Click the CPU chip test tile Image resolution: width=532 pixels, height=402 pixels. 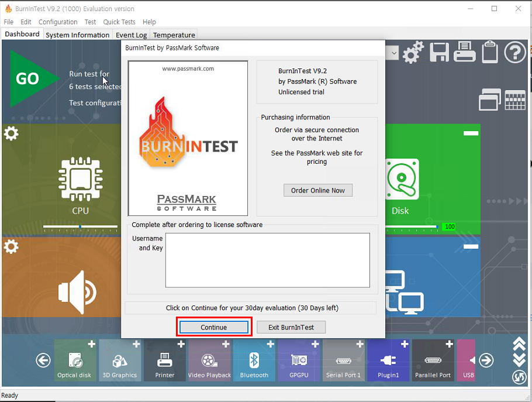(x=81, y=179)
